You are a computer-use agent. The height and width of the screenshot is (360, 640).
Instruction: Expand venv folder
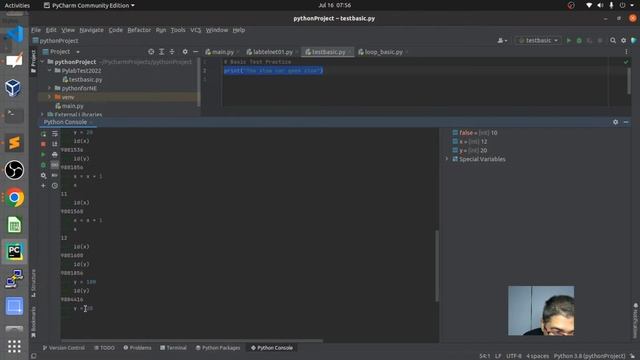(x=50, y=97)
